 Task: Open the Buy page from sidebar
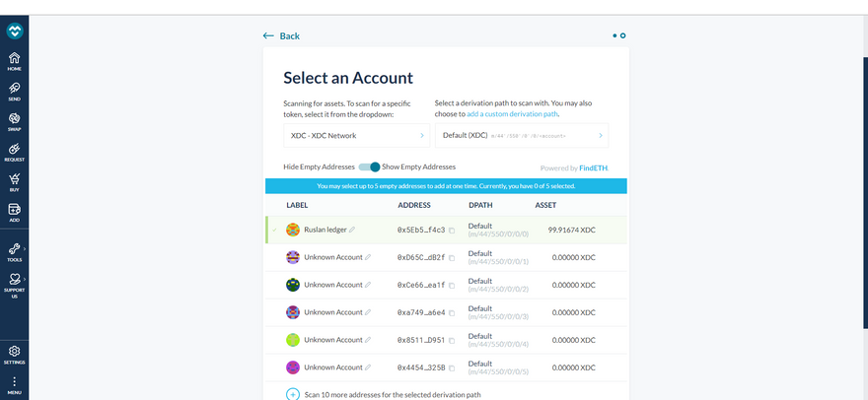pyautogui.click(x=14, y=182)
